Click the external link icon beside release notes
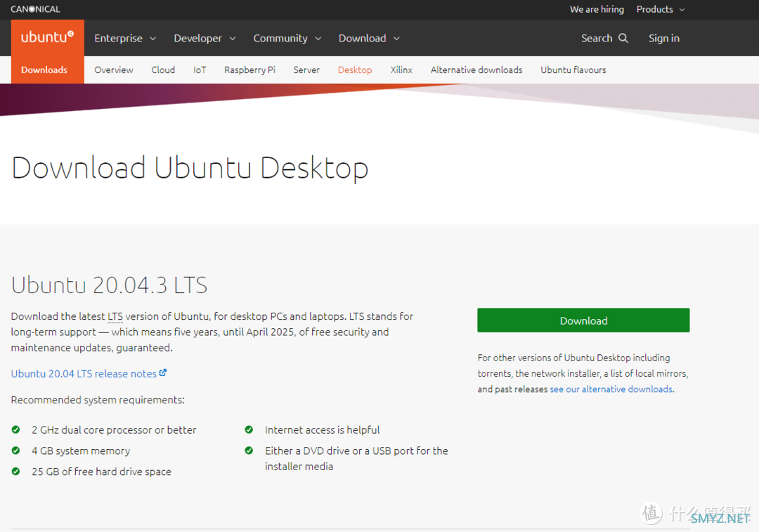The width and height of the screenshot is (759, 532). (x=163, y=372)
